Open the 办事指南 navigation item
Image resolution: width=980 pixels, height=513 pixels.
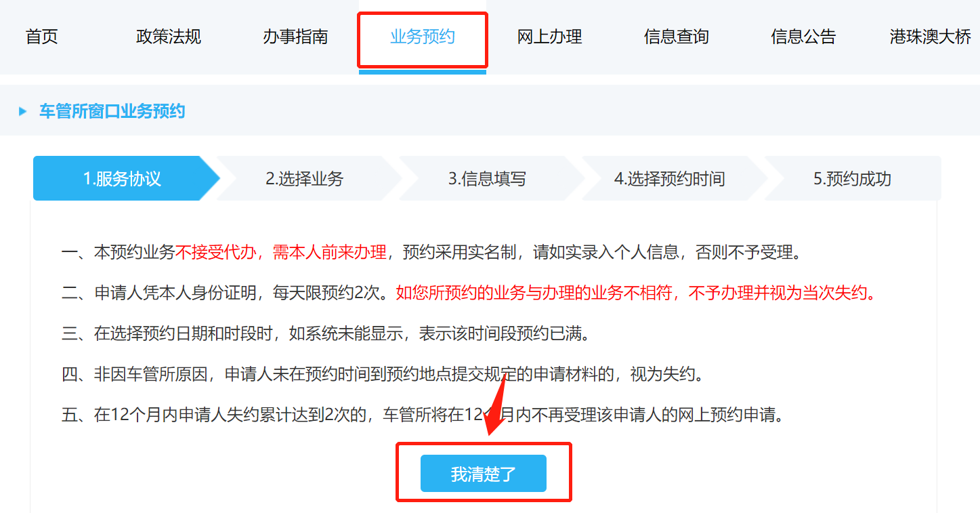tap(295, 37)
